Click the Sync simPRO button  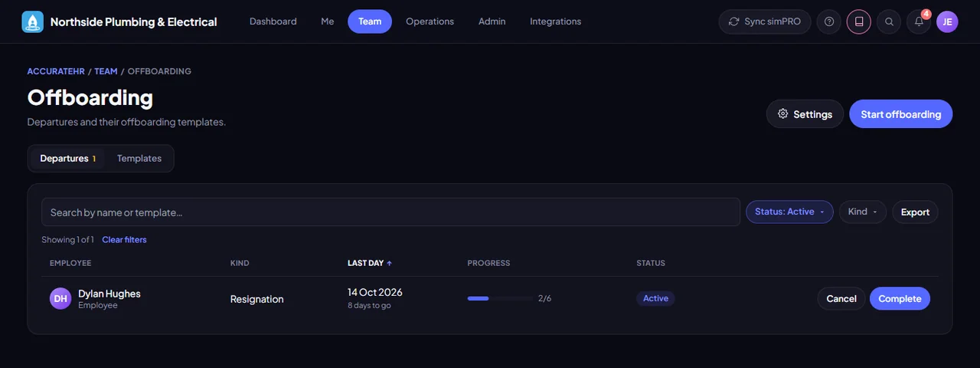(765, 21)
